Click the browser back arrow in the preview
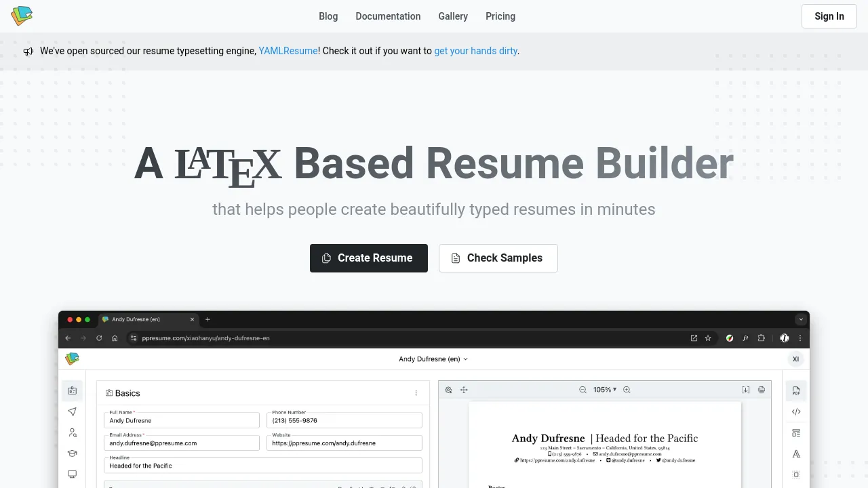This screenshot has width=868, height=488. coord(68,338)
